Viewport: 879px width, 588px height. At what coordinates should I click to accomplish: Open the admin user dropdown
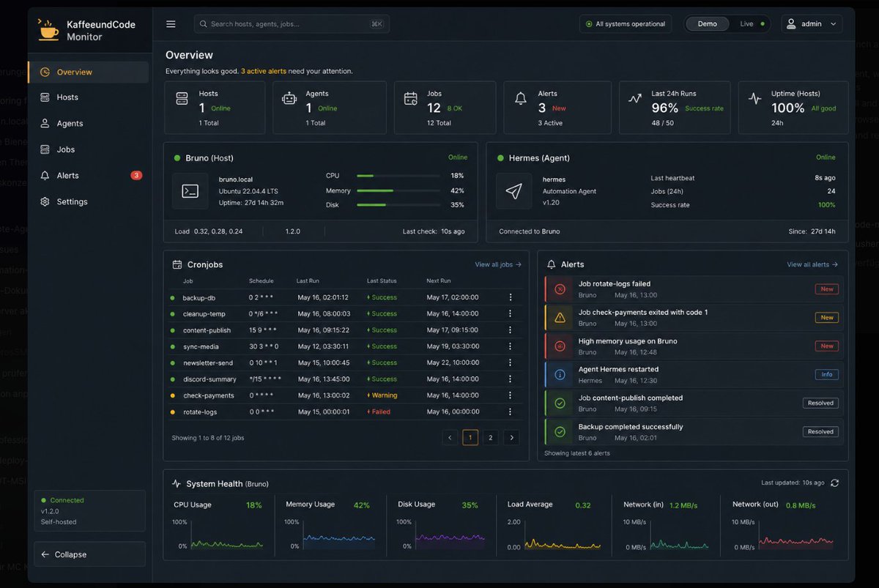812,24
